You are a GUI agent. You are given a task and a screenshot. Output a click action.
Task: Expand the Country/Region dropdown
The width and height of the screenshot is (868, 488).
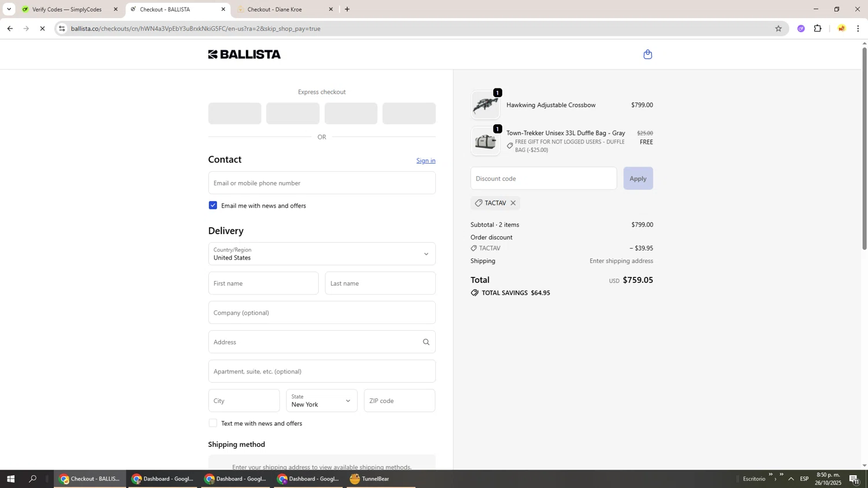[322, 254]
